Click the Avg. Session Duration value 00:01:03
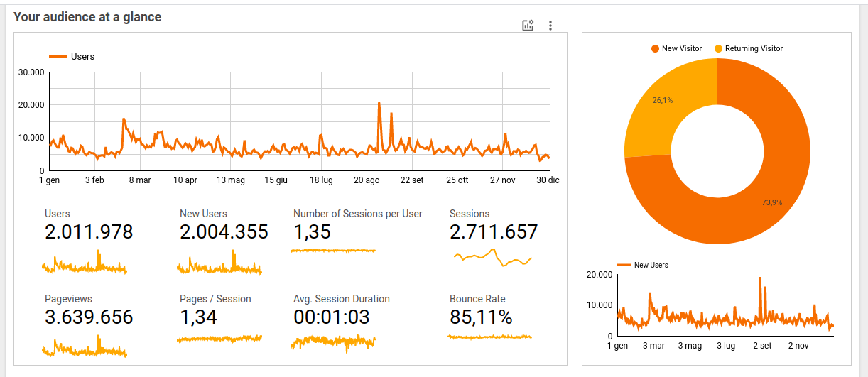 332,317
